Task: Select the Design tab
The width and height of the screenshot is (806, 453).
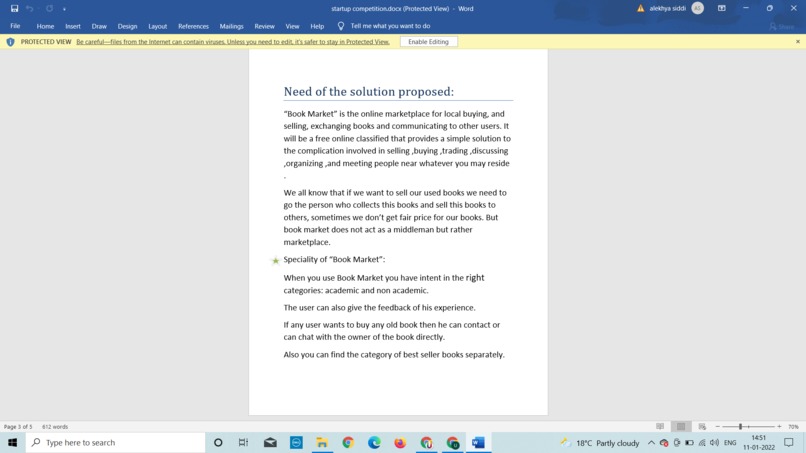Action: [127, 26]
